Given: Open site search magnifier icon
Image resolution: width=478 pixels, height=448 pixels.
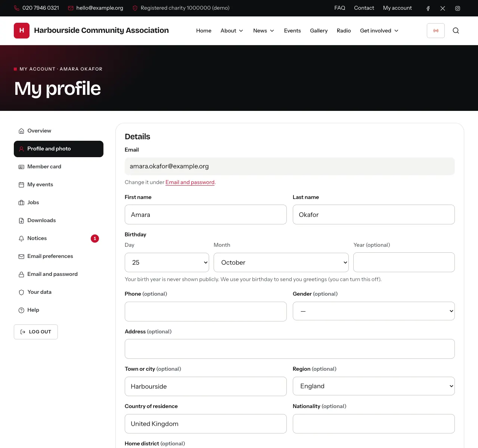Looking at the screenshot, I should [456, 31].
